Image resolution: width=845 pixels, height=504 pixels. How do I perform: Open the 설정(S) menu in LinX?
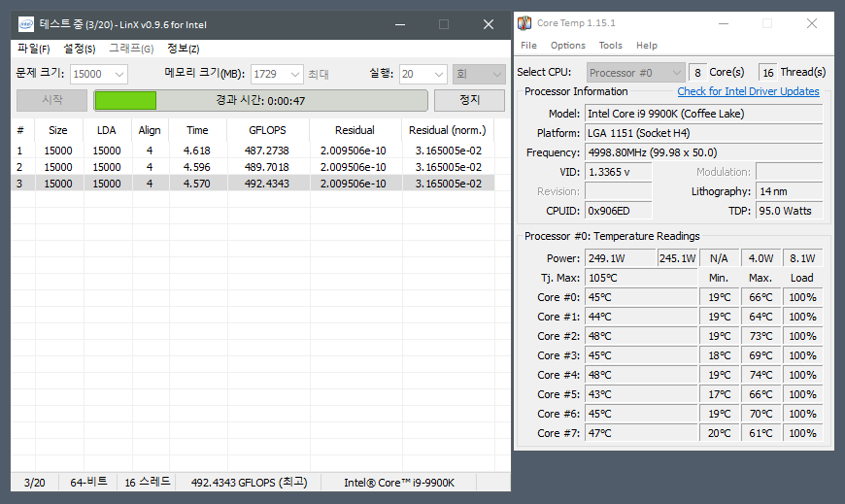click(x=80, y=49)
